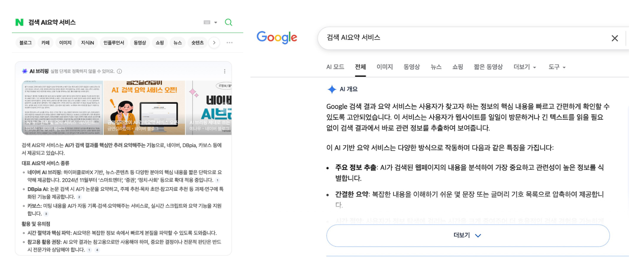Image resolution: width=644 pixels, height=266 pixels.
Task: Open the AI 브리핑 vertical kebab menu
Action: (x=225, y=71)
